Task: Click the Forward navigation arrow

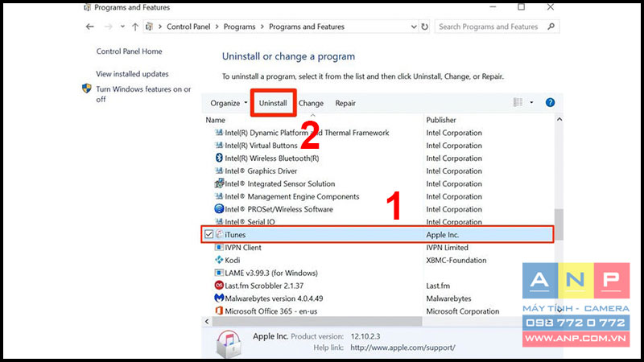Action: (x=108, y=27)
